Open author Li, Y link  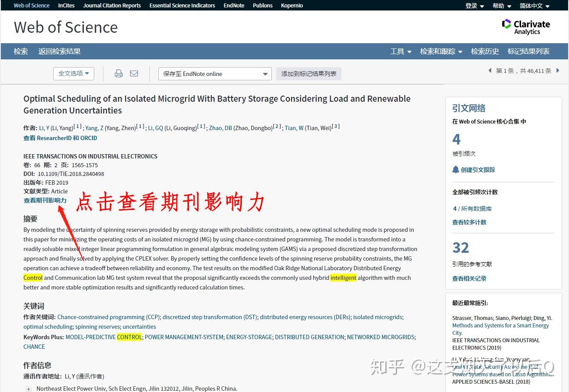44,128
